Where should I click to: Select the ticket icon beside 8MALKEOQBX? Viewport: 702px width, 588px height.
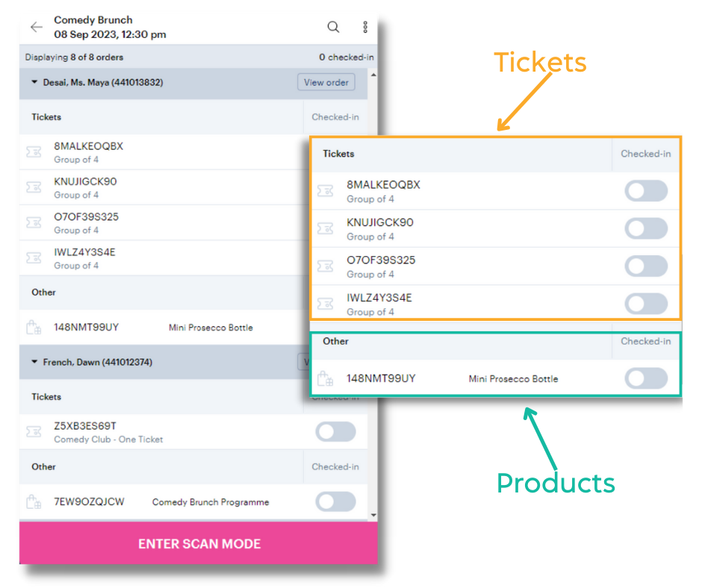33,151
